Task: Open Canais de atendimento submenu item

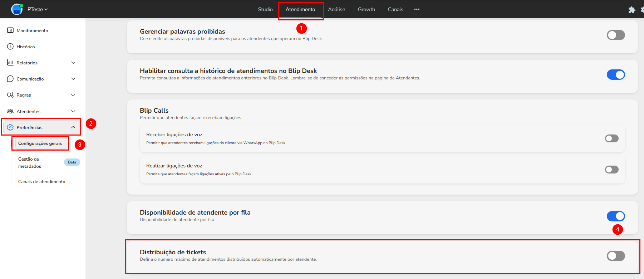Action: 42,182
